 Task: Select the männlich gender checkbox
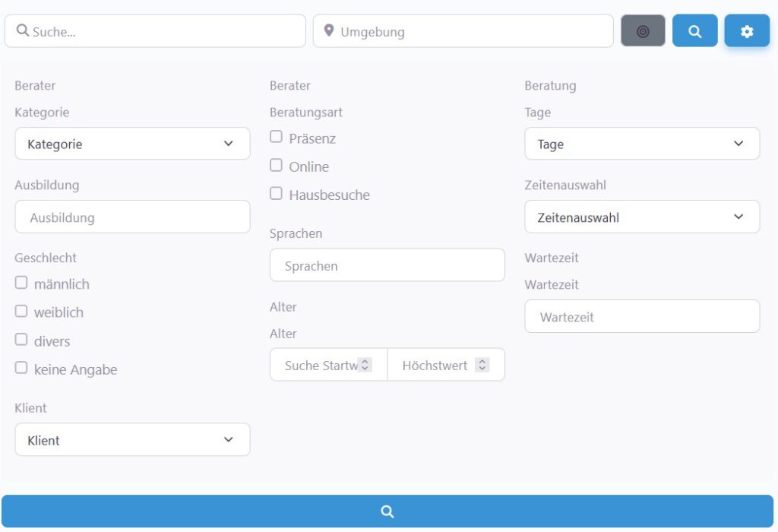pos(21,283)
